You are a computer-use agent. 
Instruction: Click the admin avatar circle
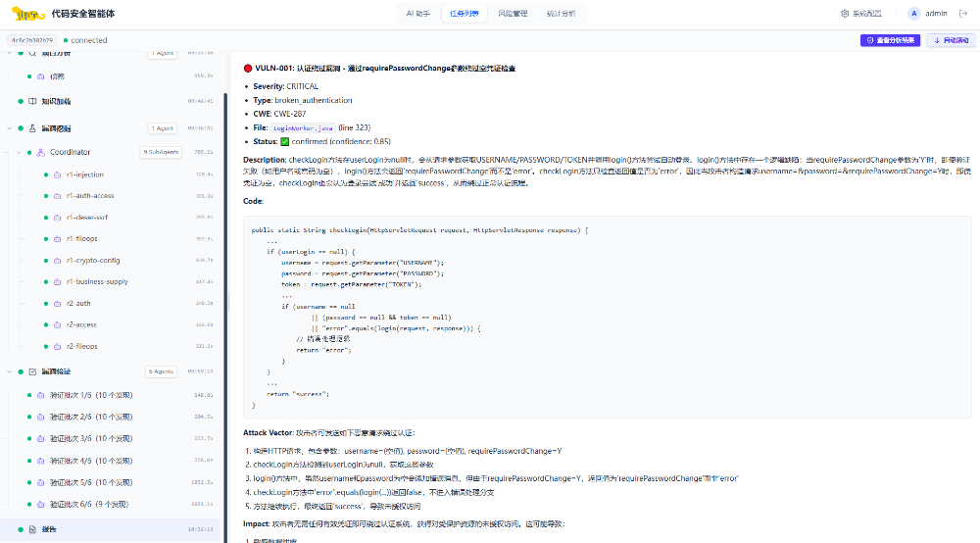click(914, 14)
